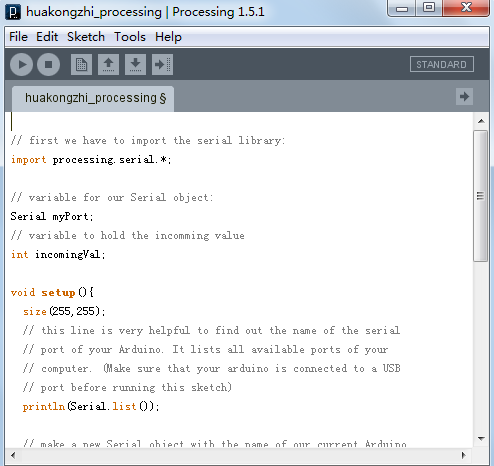Screen dimensions: 494x466
Task: Open a sketch using the up-arrow icon
Action: 108,64
